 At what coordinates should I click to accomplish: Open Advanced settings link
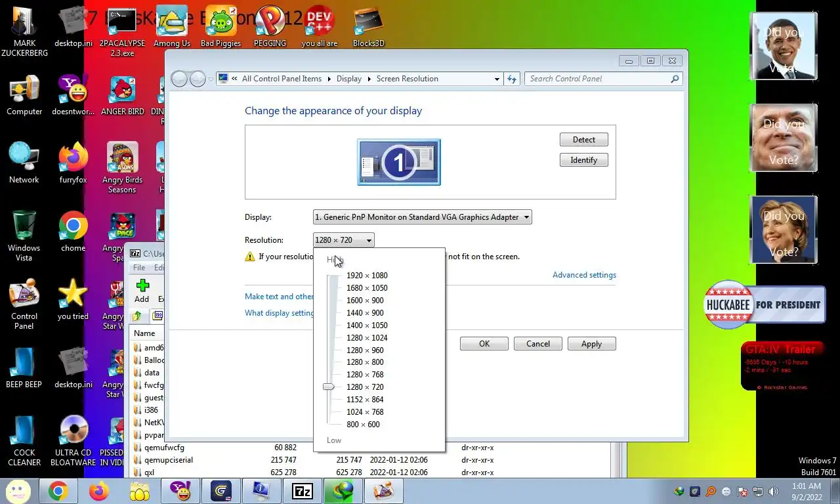tap(584, 275)
